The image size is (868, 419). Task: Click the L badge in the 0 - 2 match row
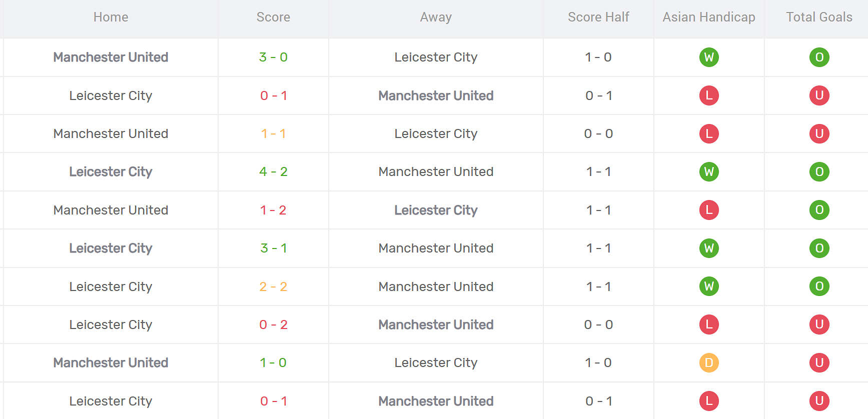pyautogui.click(x=708, y=324)
